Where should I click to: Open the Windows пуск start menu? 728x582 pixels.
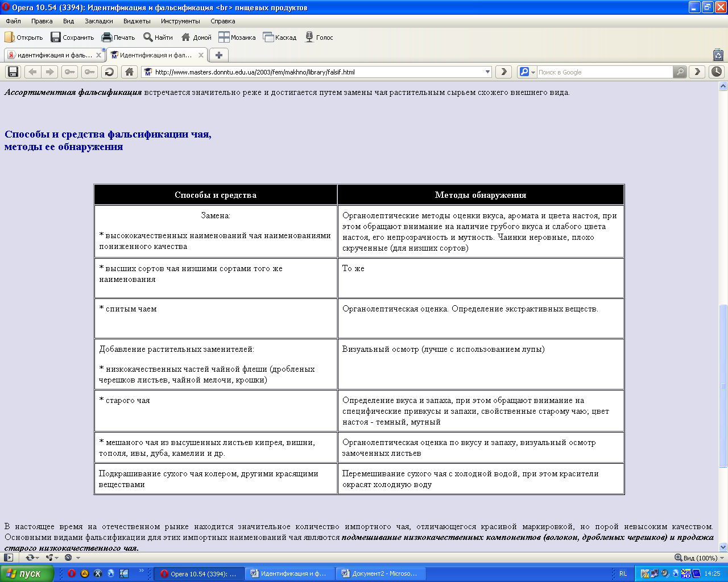coord(27,573)
